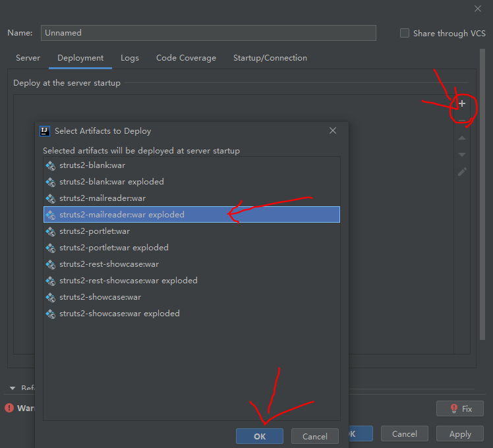
Task: Click the artifact icon beside struts2-showcase:war
Action: [50, 297]
